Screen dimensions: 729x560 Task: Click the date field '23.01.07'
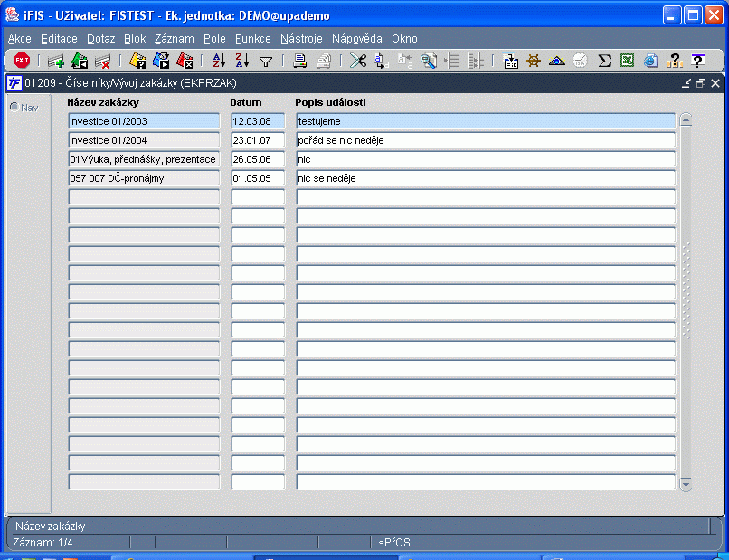click(258, 140)
